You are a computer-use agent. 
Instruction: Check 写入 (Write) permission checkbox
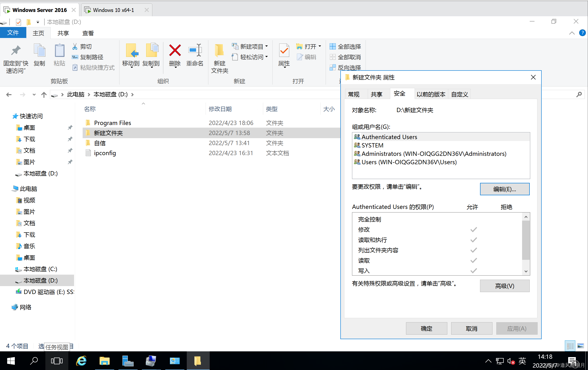[473, 270]
